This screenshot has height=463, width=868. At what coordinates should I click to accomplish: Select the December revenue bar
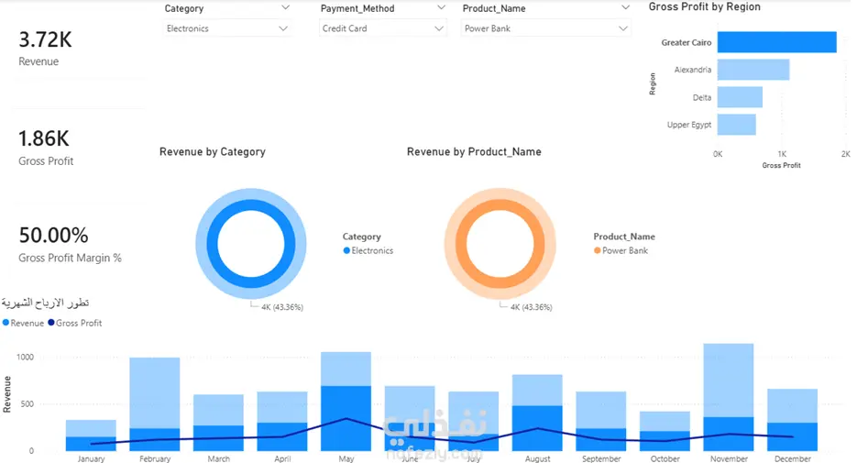pos(792,419)
